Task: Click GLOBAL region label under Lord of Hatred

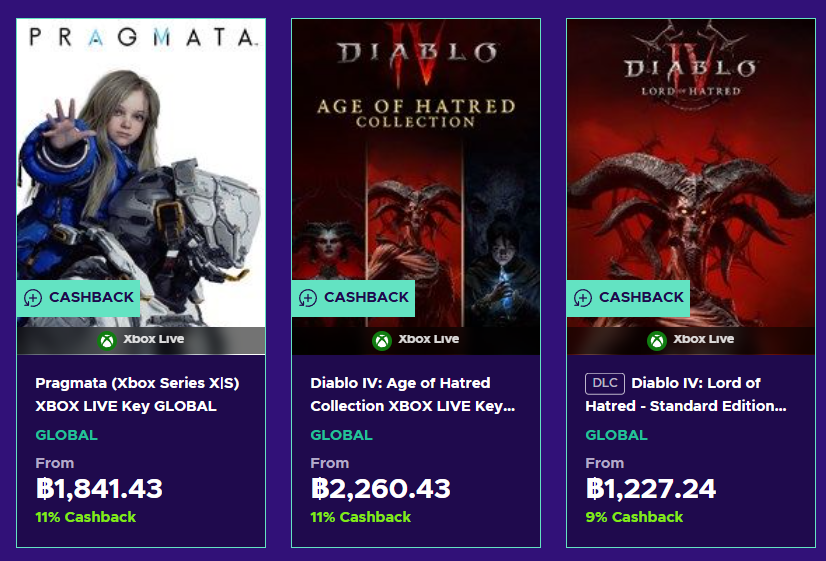Action: 616,435
